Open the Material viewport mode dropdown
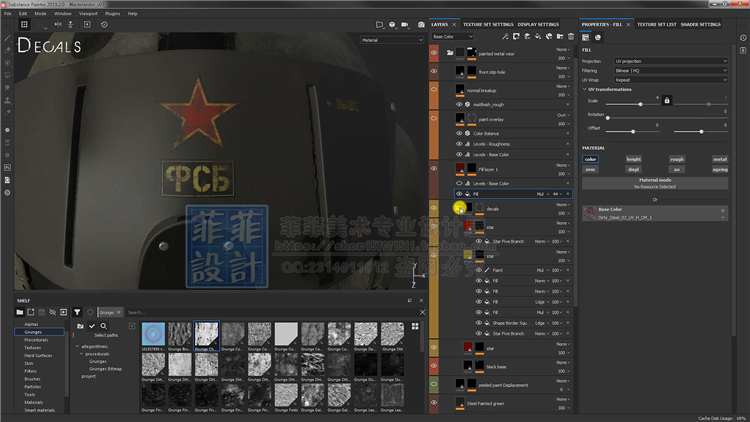Viewport: 750px width, 422px height. [392, 40]
